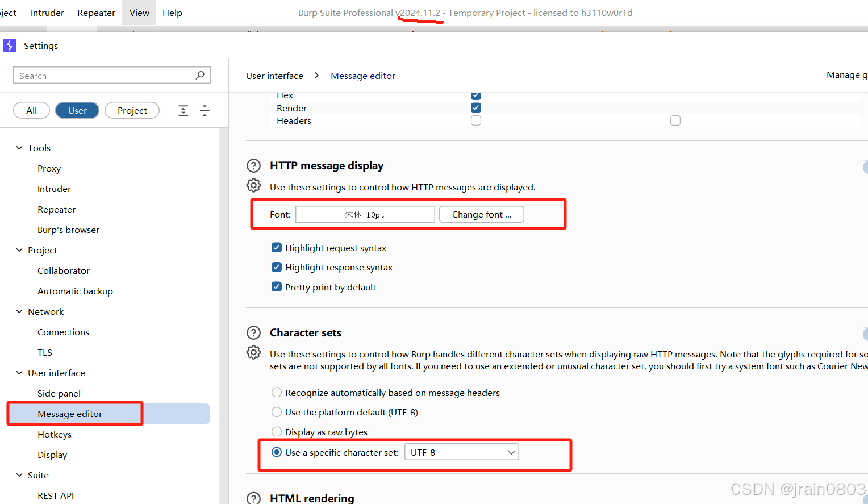Toggle the Render checkbox

476,107
